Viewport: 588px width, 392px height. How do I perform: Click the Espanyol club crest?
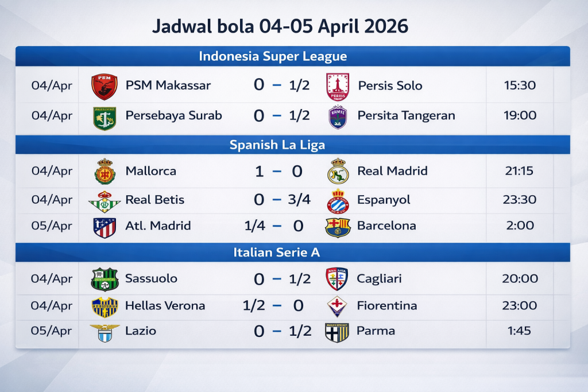[337, 201]
